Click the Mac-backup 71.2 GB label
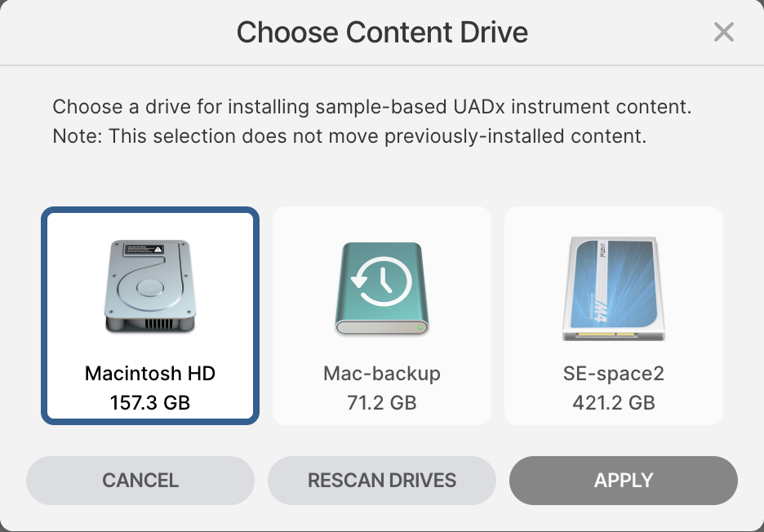This screenshot has width=764, height=532. (381, 388)
